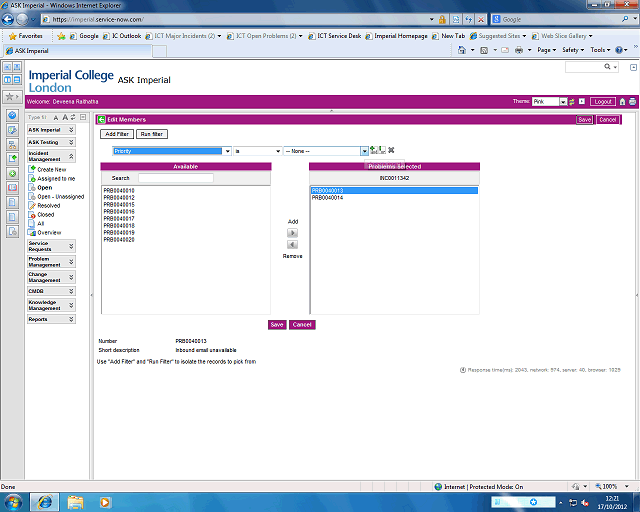Open the Tools menu in Internet Explorer
640x512 pixels.
coord(601,49)
